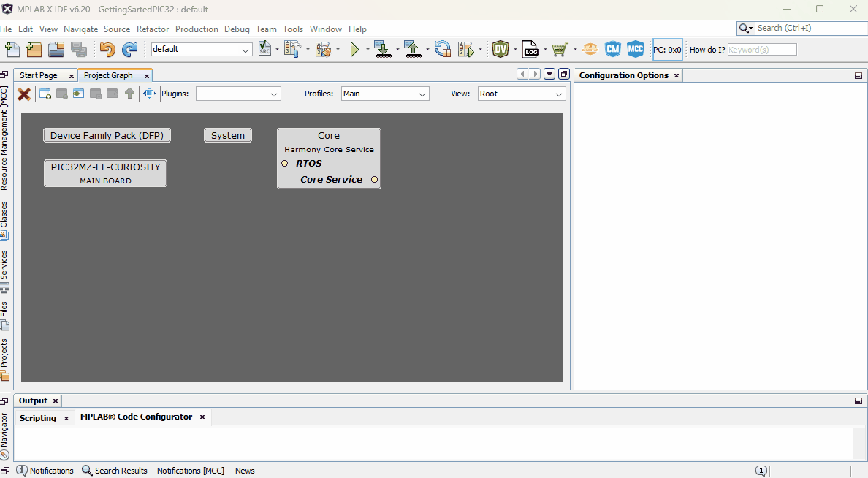Click the News status bar item

(245, 471)
